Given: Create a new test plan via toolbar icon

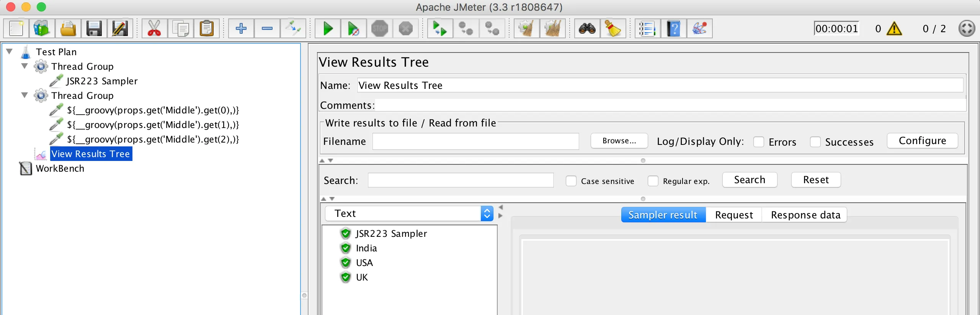Looking at the screenshot, I should click(x=16, y=28).
